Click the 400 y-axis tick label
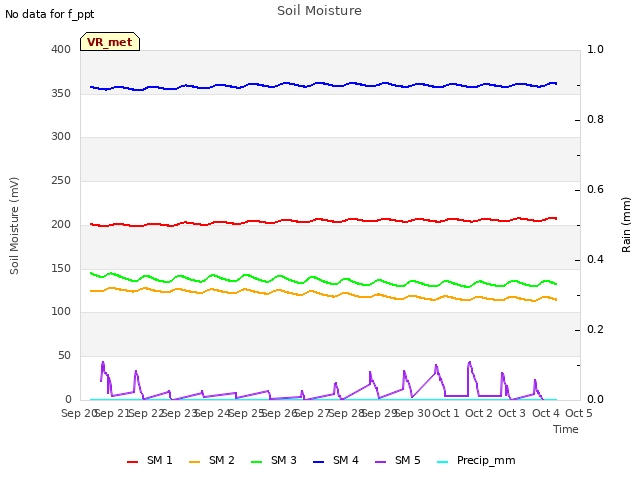Screen dimensions: 640x480 point(61,49)
